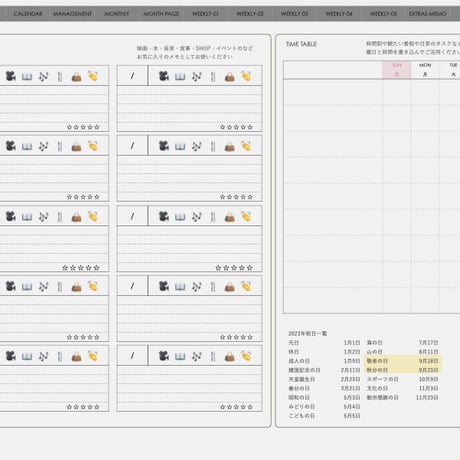Tap clapping hands icon in top right-column memo card
Viewport: 460px width, 460px height.
tap(246, 76)
